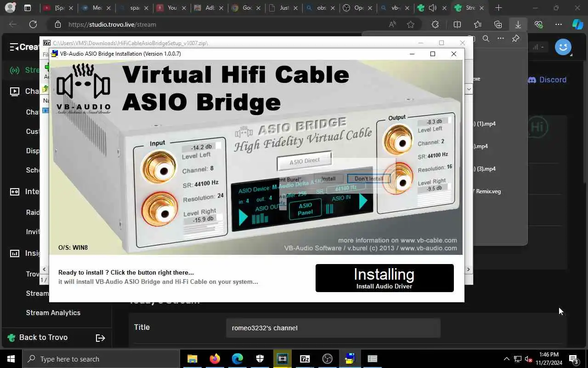Expand the system tray hidden icons chevron
Screen dimensions: 588x368
pos(507,359)
